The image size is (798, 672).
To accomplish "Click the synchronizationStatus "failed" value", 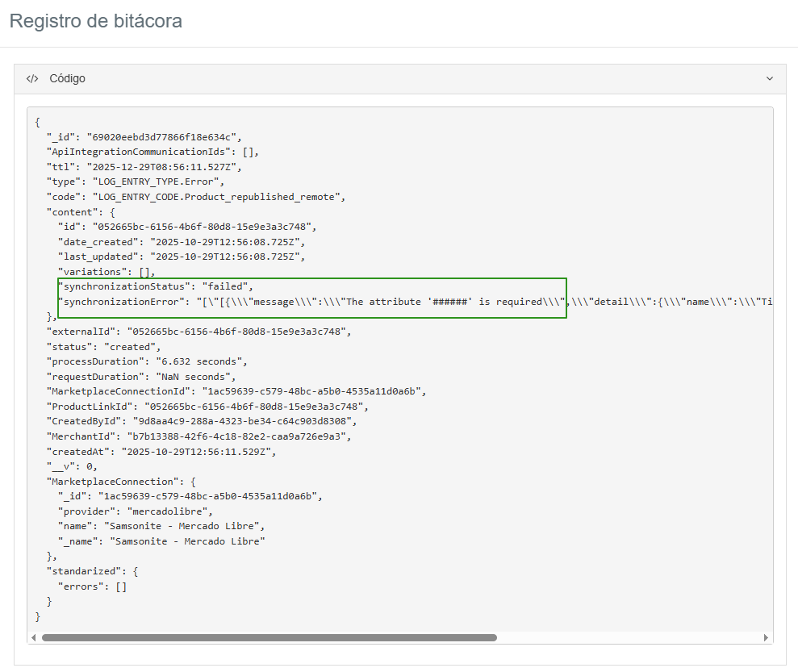I will point(228,286).
